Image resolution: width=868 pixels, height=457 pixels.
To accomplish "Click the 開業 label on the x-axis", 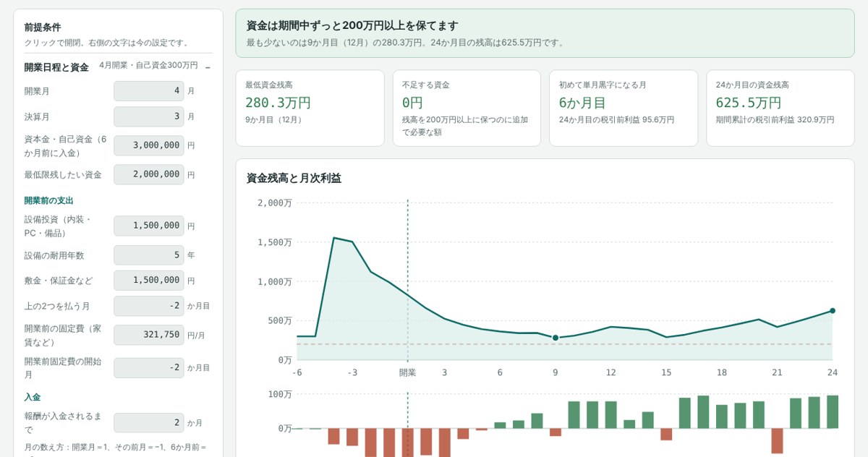I will [x=408, y=372].
